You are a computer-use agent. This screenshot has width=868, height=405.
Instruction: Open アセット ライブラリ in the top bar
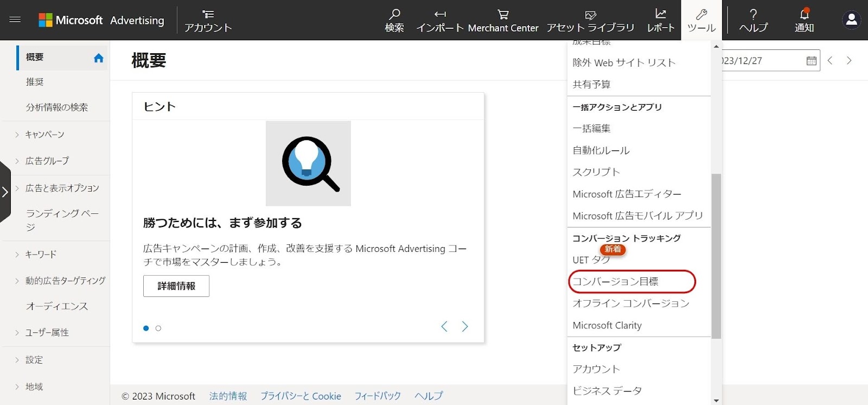590,21
